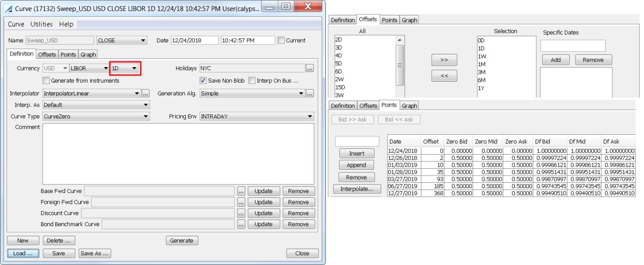Click Update for Bond Benchmark Curve
The image size is (644, 265).
(263, 224)
